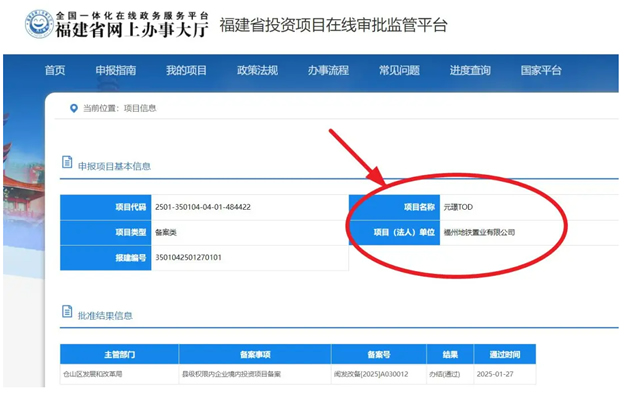Click the 项目（法人）单位 label cell
Viewport: 640px width, 408px height.
pyautogui.click(x=394, y=233)
